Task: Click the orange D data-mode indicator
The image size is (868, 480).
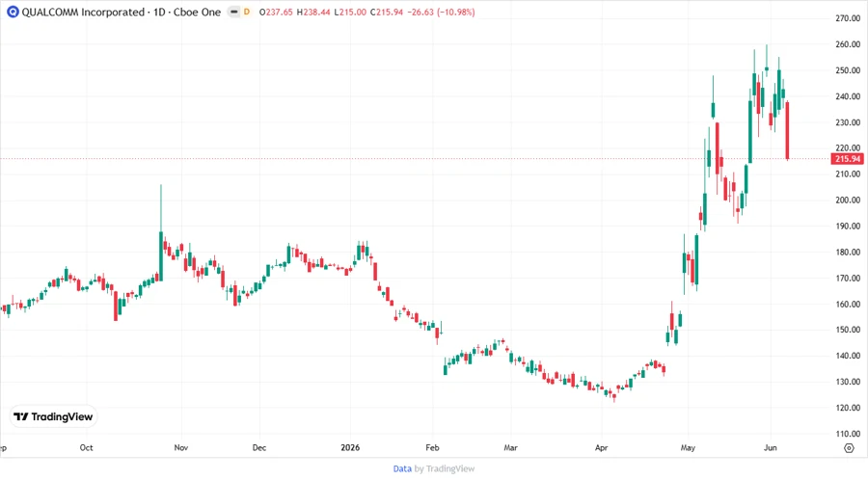Action: click(x=247, y=13)
